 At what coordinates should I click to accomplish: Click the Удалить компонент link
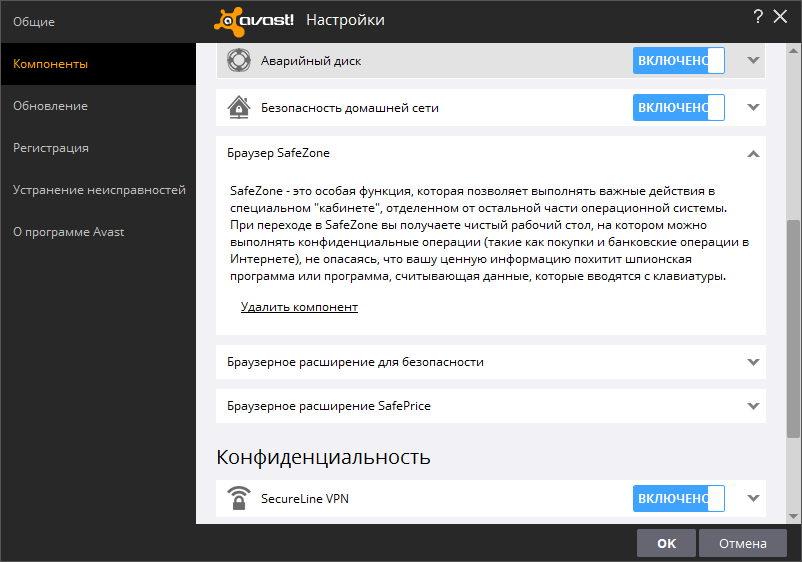point(299,307)
